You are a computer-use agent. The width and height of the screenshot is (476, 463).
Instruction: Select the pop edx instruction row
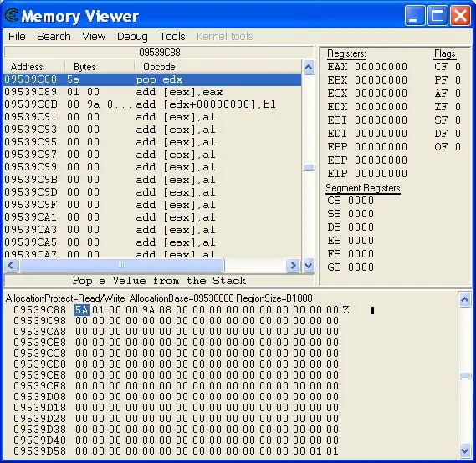point(152,79)
